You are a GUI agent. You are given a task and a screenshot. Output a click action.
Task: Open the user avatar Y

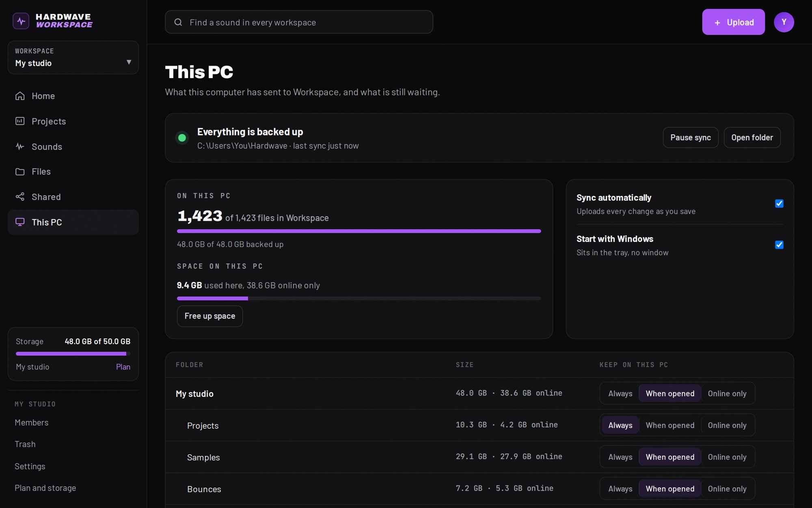(784, 22)
